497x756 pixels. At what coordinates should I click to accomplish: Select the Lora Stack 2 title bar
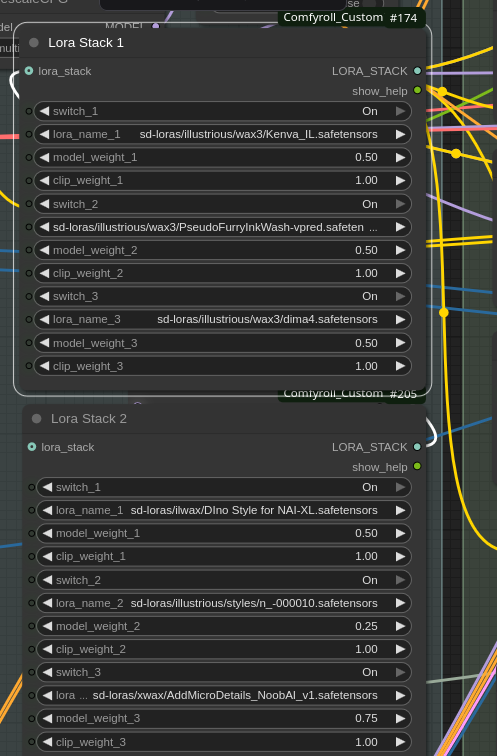click(225, 418)
